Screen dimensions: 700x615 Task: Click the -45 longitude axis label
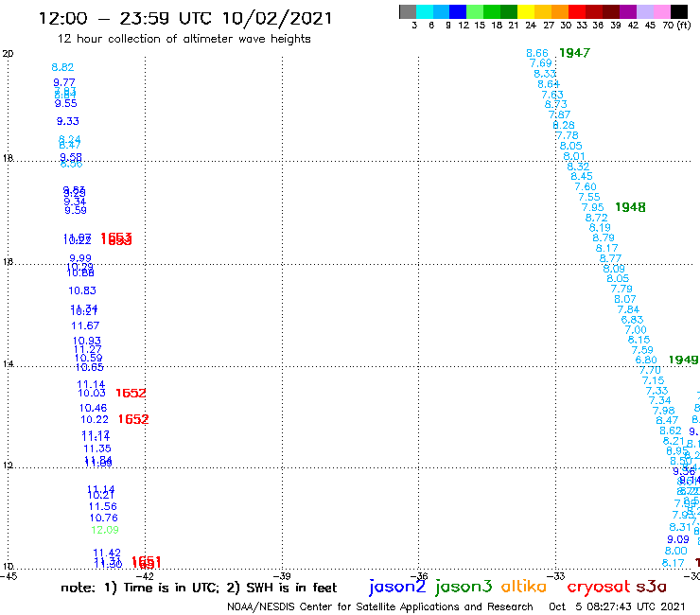tap(9, 576)
